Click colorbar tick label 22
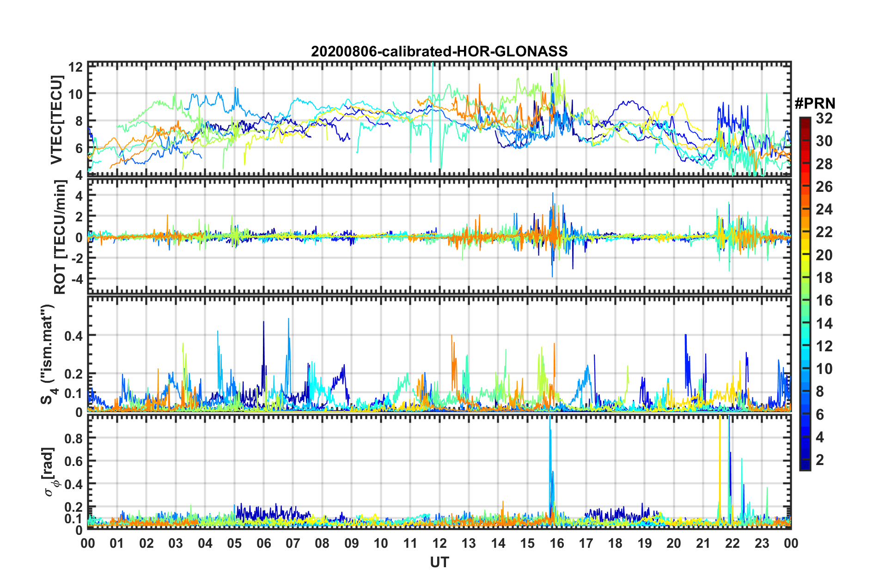 [x=824, y=232]
